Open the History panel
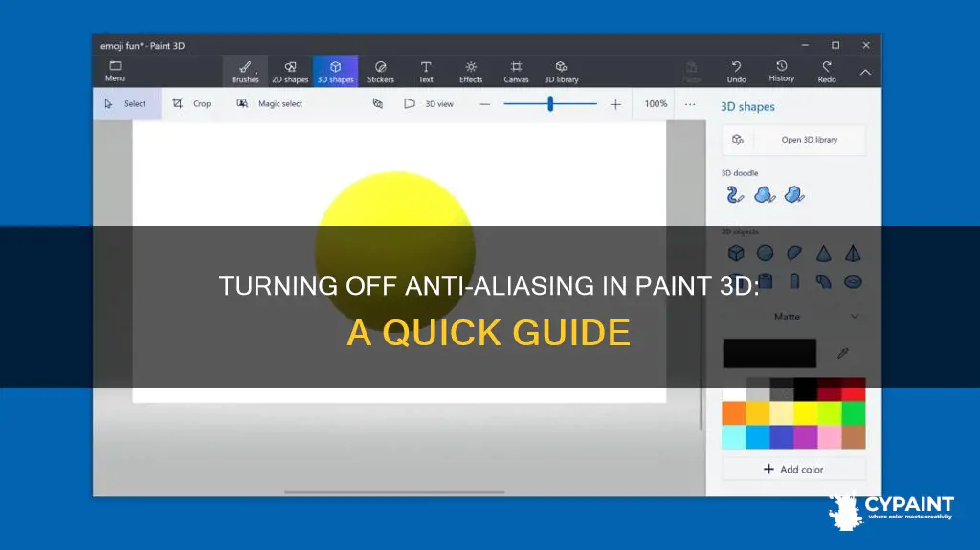Image resolution: width=980 pixels, height=550 pixels. point(781,72)
